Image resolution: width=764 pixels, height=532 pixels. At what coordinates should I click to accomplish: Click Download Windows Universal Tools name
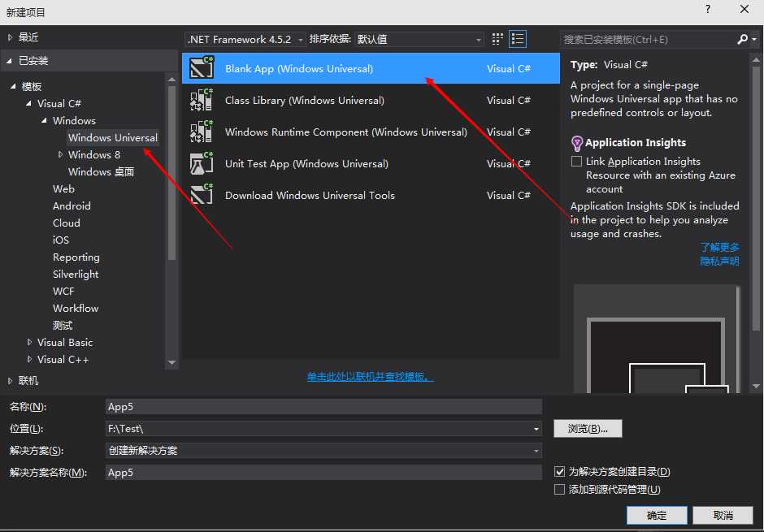310,195
